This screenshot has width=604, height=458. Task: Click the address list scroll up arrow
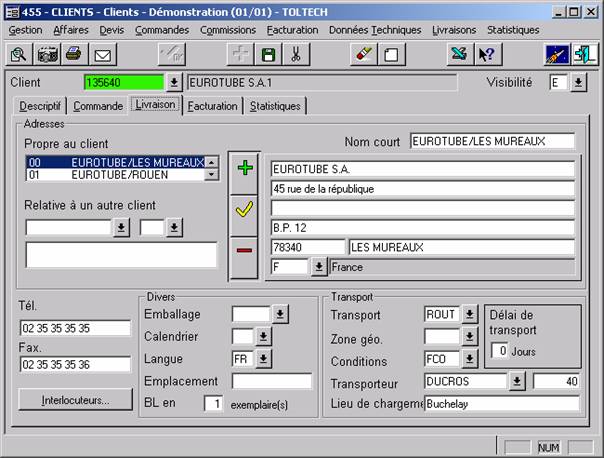click(211, 162)
